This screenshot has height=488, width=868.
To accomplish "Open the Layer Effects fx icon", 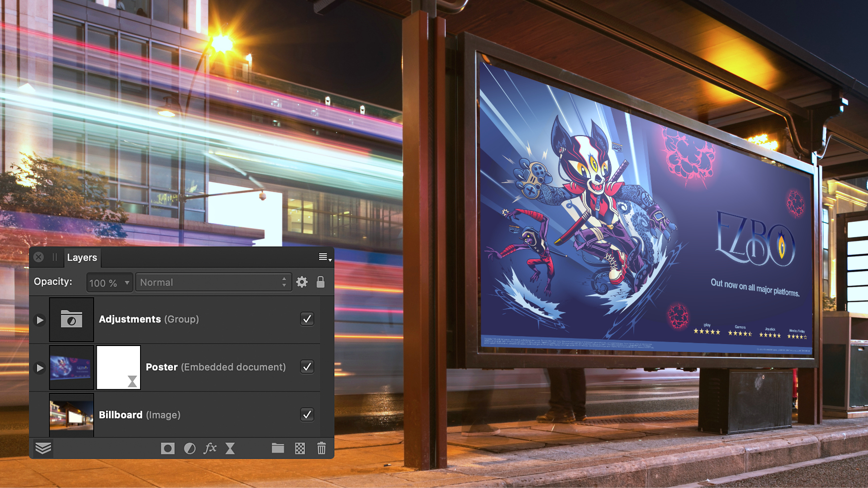I will (211, 448).
